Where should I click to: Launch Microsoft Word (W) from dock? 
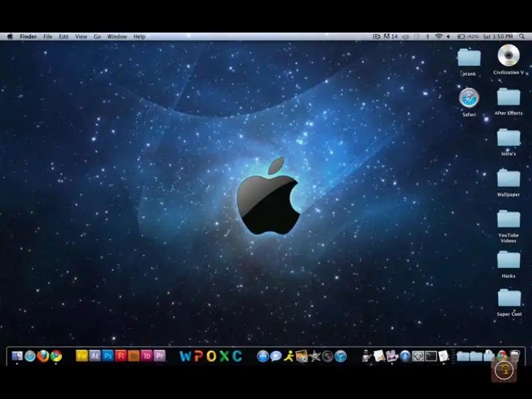coord(186,356)
